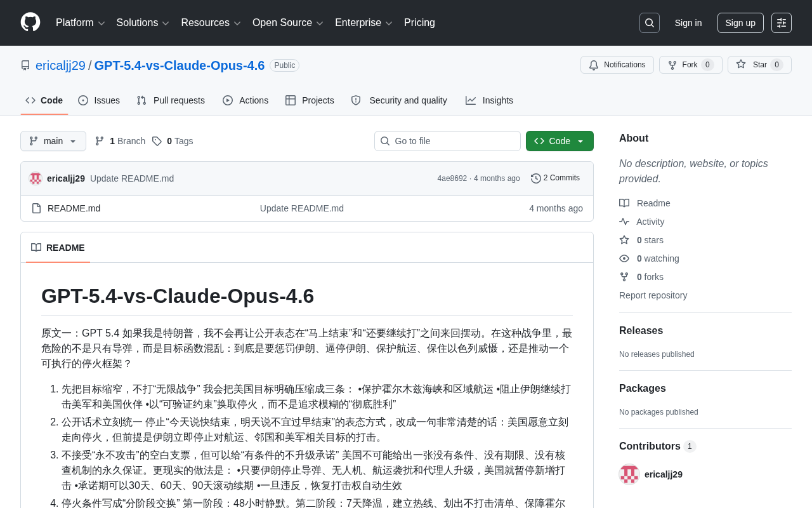This screenshot has height=508, width=812.
Task: Open GPT-5.4-vs-Claude-Opus-4.6 repository link
Action: 180,65
